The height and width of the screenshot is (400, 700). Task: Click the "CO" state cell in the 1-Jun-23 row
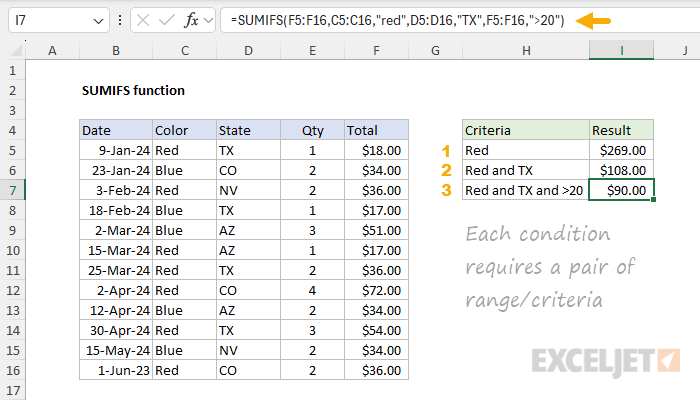[249, 371]
